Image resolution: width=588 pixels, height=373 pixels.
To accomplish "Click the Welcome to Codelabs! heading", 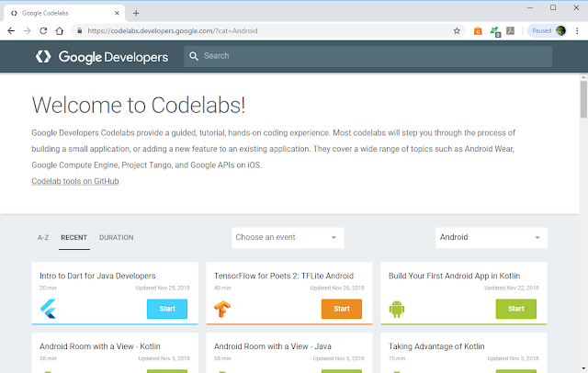I will point(139,105).
